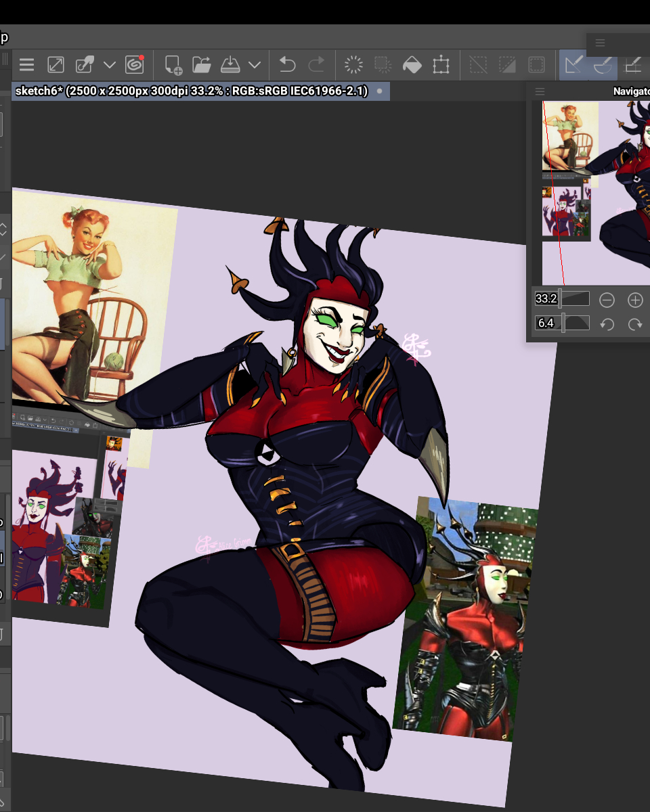Screen dimensions: 650x812
Task: Open the main hamburger menu
Action: tap(26, 65)
